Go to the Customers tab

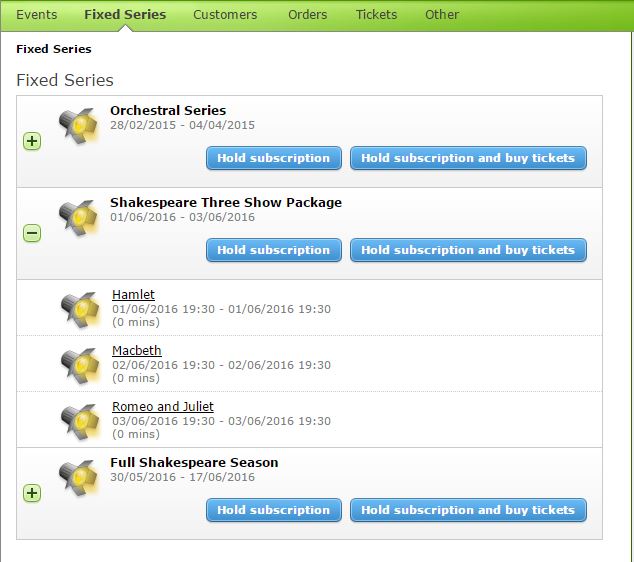pyautogui.click(x=225, y=15)
